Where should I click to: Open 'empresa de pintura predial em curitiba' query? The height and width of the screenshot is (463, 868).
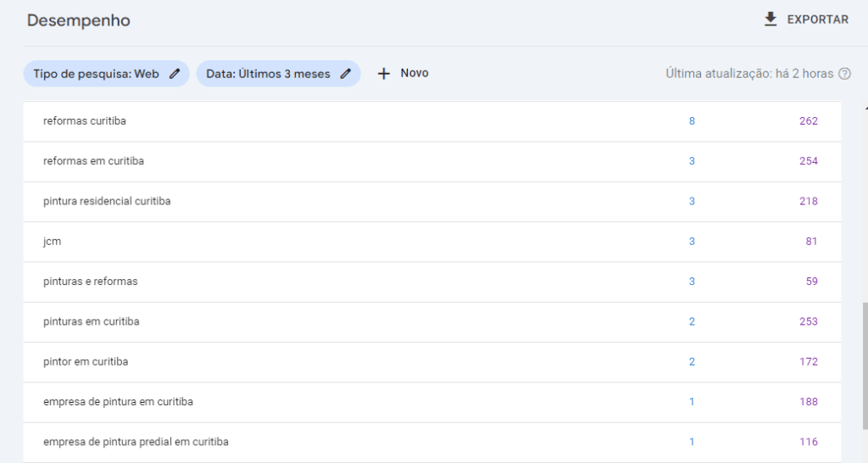[x=136, y=442]
